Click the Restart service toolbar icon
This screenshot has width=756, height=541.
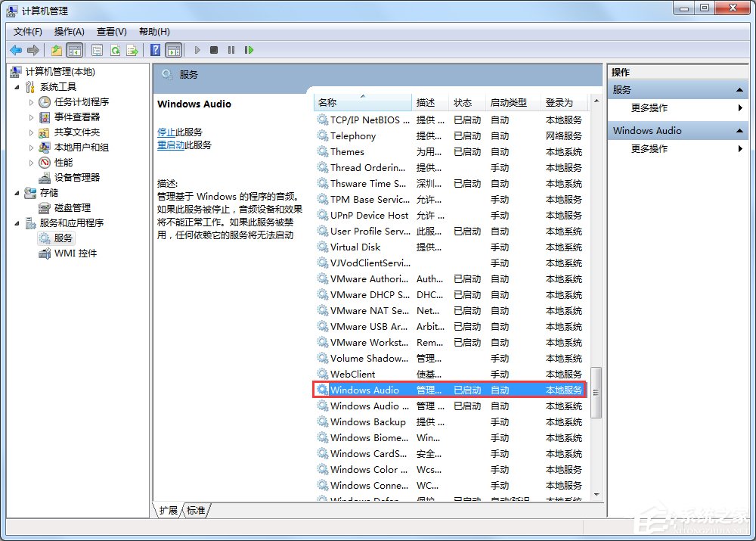249,50
